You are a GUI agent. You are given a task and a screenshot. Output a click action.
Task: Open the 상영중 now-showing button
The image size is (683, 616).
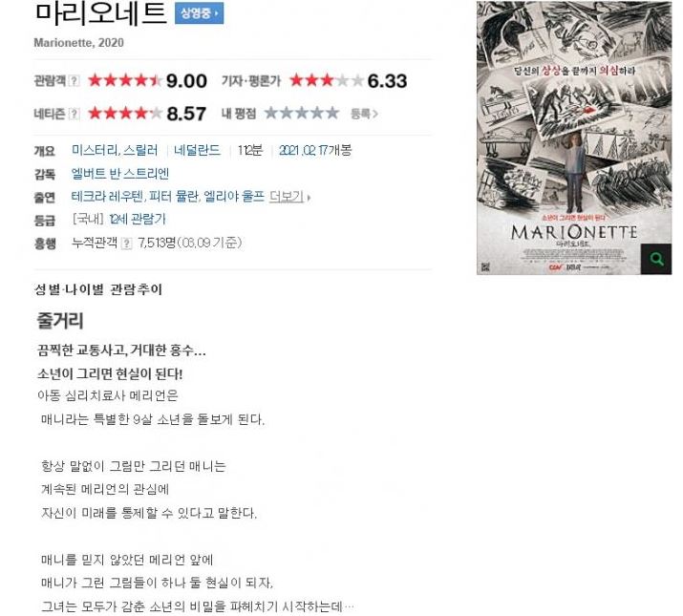click(x=199, y=13)
